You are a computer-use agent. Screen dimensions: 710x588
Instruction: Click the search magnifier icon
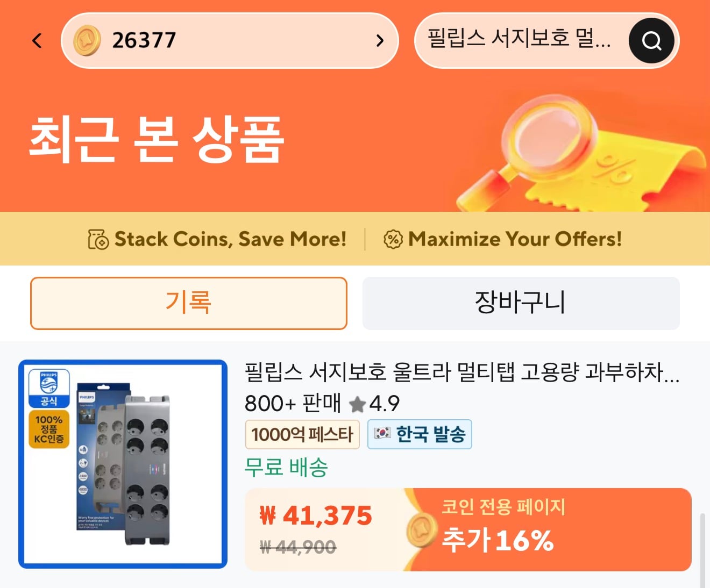651,40
